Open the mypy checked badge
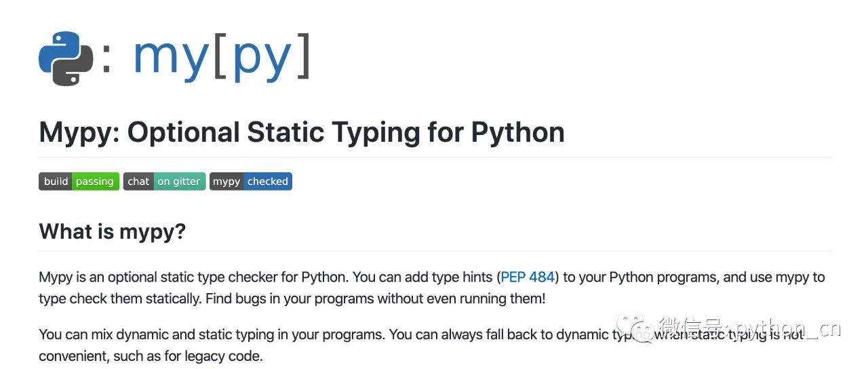 tap(250, 181)
